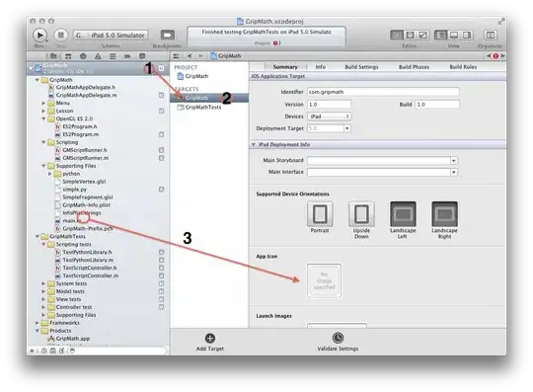Click the App Icon image well
533x392 pixels.
(x=324, y=280)
